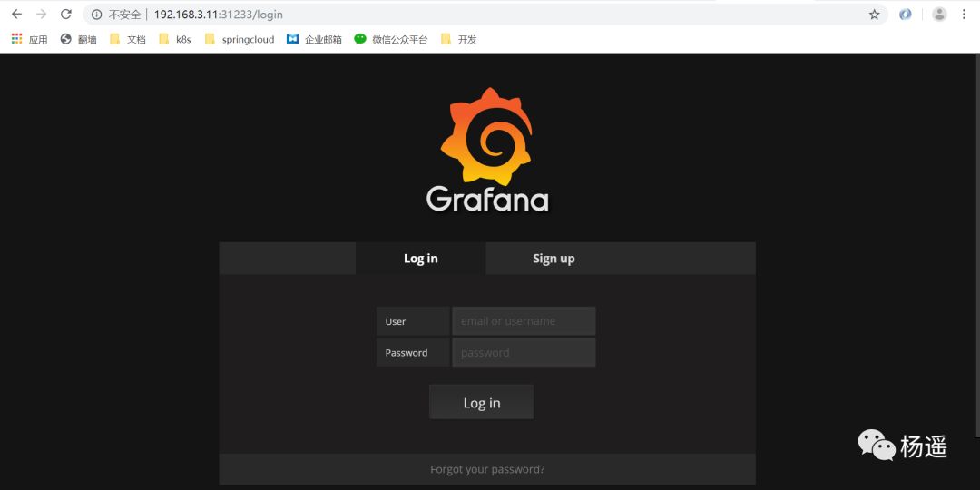Expand the springcloud bookmarks folder
This screenshot has height=490, width=980.
pyautogui.click(x=240, y=39)
